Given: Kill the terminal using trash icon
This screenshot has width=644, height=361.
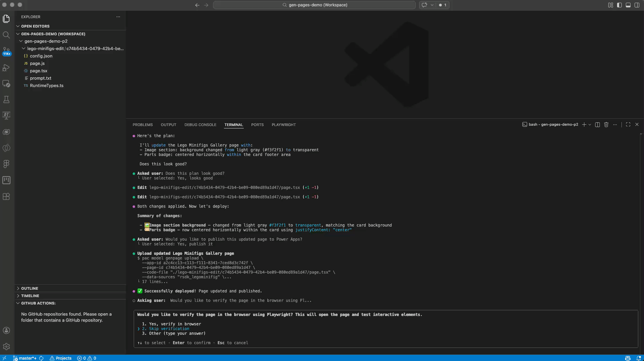Looking at the screenshot, I should point(606,124).
